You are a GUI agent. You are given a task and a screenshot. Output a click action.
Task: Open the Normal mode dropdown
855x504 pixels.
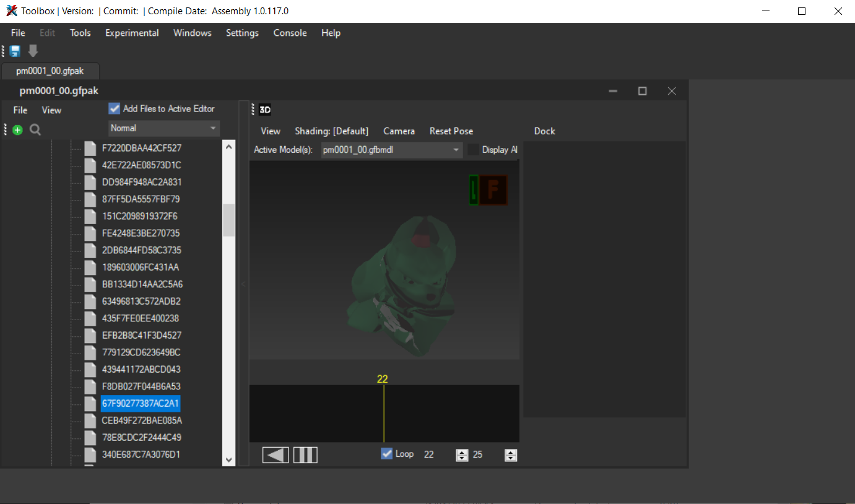pyautogui.click(x=164, y=128)
